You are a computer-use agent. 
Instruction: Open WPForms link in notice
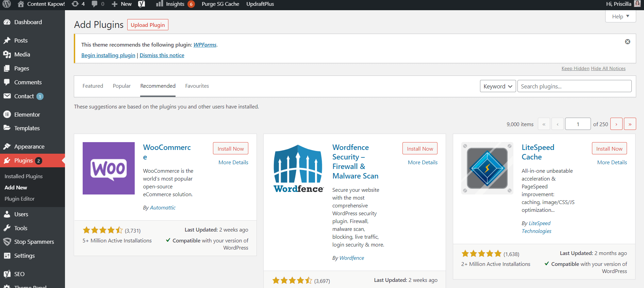(x=205, y=45)
